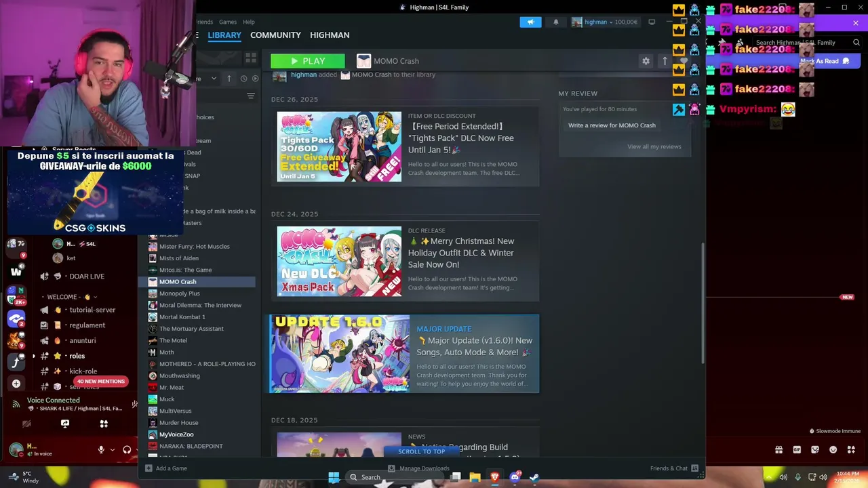
Task: Click Write a review for MOMO Crash
Action: [612, 125]
